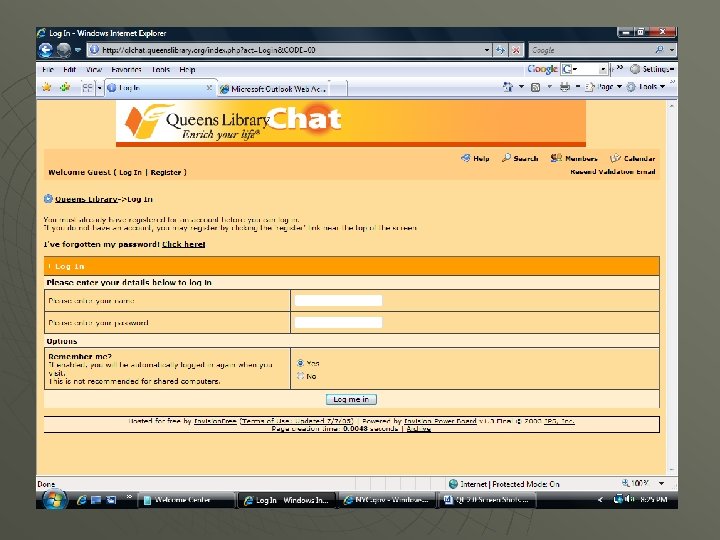Screen dimensions: 720x540
Task: Click the Add to Favorites icon
Action: [65, 87]
